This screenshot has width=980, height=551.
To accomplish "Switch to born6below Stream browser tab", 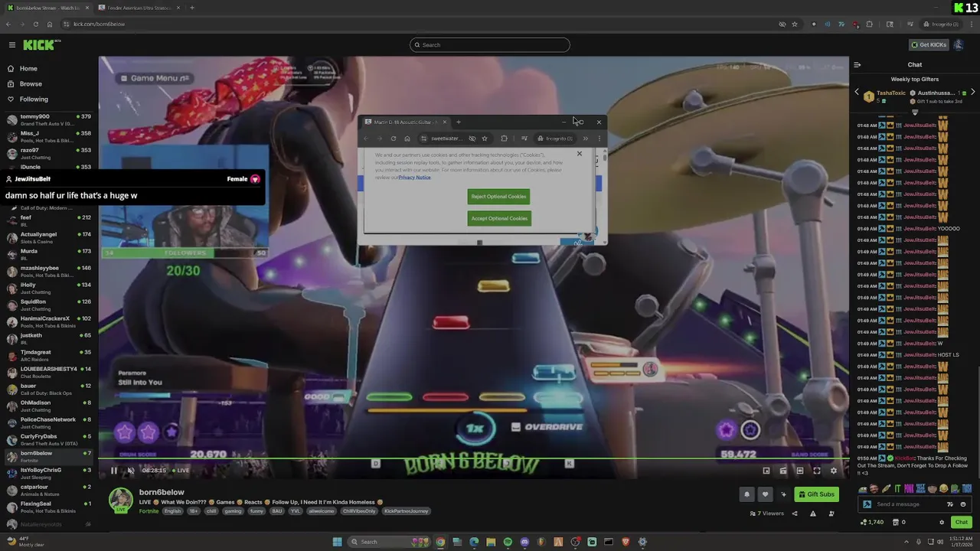I will (47, 8).
